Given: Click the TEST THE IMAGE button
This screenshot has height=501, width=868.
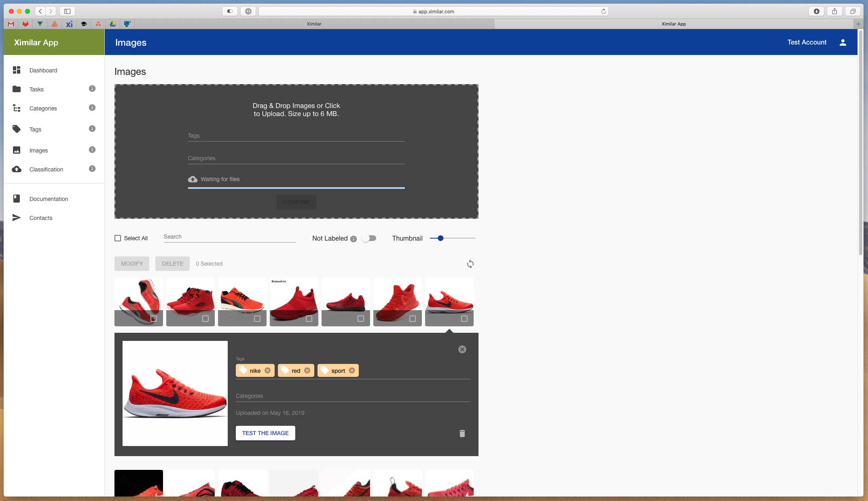Looking at the screenshot, I should 265,433.
